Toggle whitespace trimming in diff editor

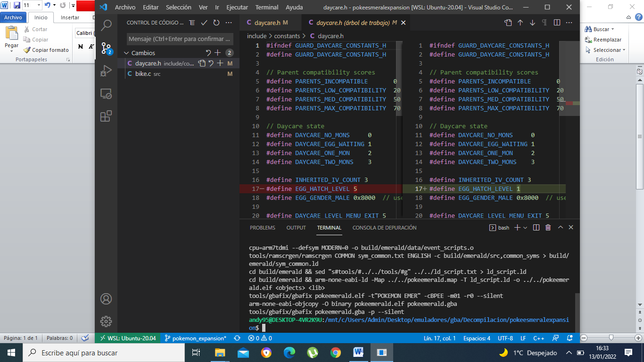(x=545, y=23)
